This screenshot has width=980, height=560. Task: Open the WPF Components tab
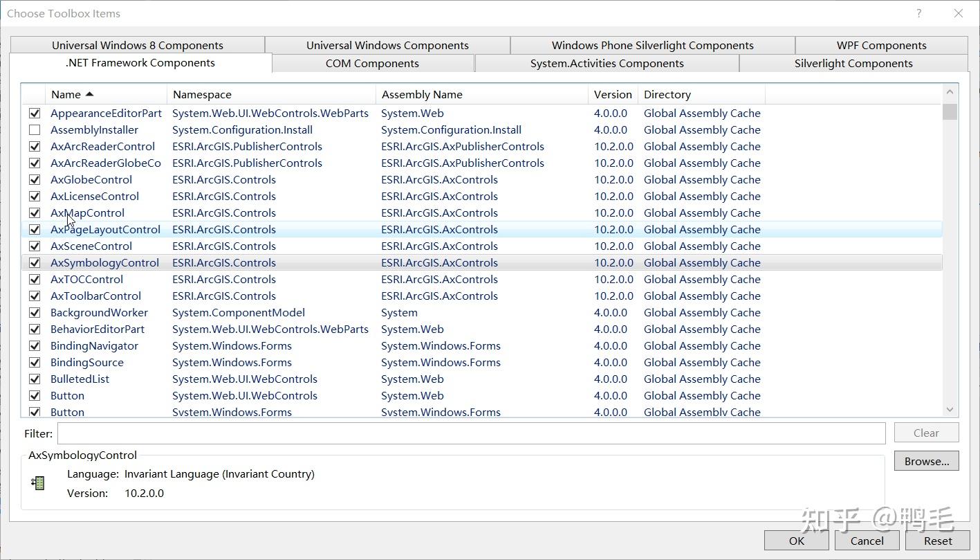[x=881, y=44]
